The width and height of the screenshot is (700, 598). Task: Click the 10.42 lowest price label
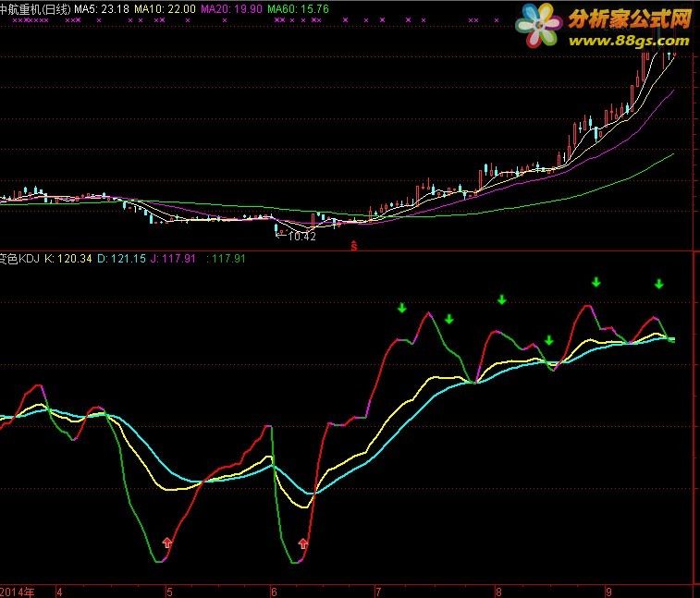pos(301,237)
